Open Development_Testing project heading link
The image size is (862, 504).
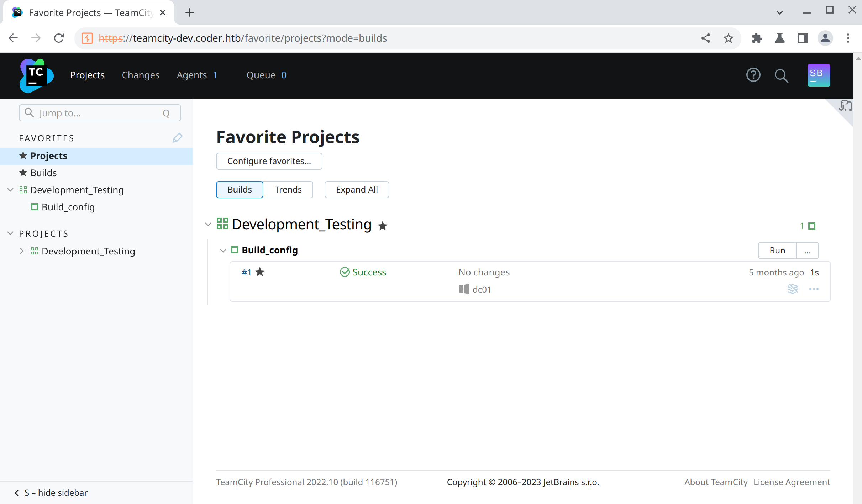(301, 224)
